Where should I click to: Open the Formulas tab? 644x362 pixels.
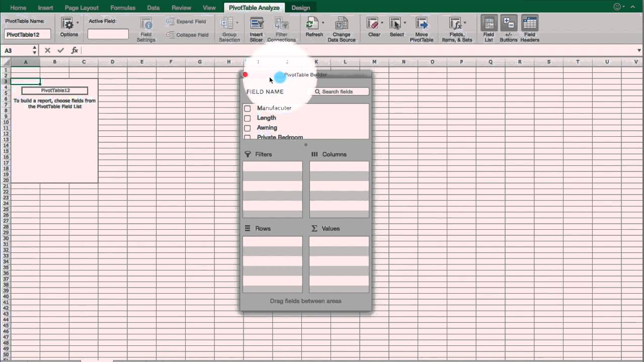click(123, 8)
